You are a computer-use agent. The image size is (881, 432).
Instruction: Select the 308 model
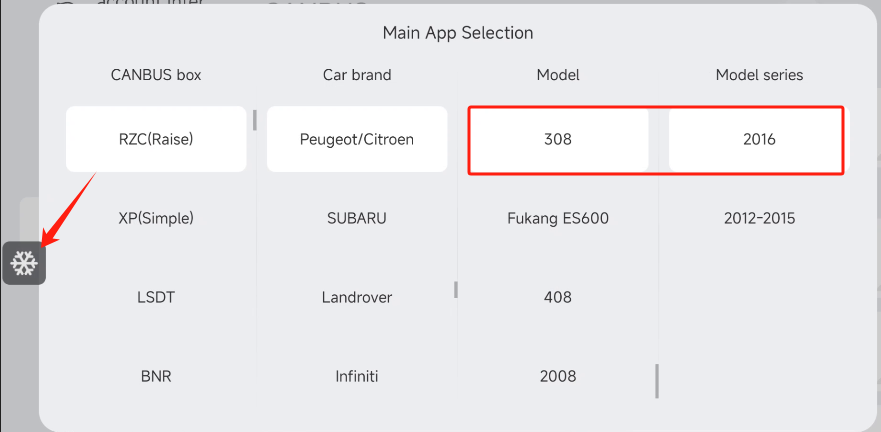click(x=558, y=139)
